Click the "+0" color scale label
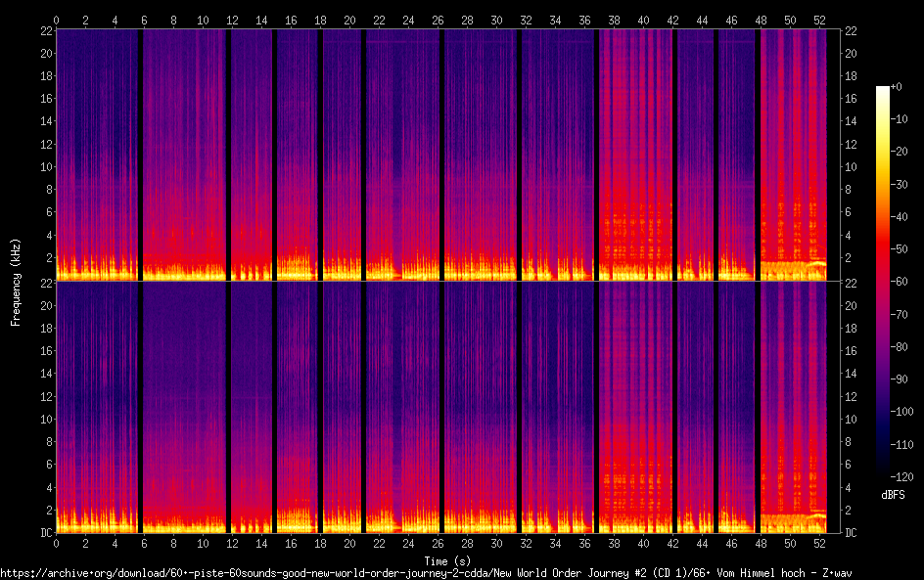The width and height of the screenshot is (924, 580). tap(897, 86)
